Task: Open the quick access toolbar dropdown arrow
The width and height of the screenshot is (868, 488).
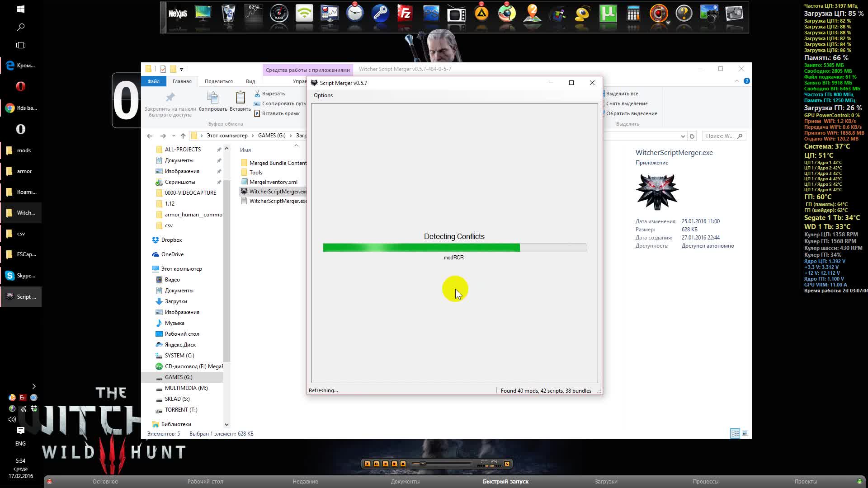Action: click(x=181, y=69)
